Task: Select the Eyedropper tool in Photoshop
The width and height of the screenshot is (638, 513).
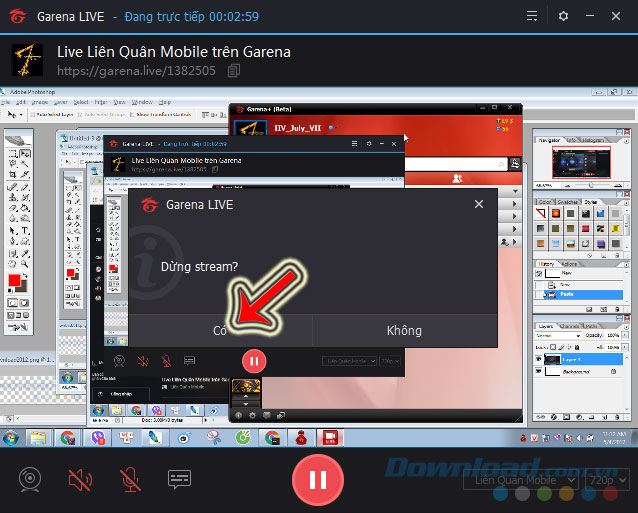Action: (25, 254)
